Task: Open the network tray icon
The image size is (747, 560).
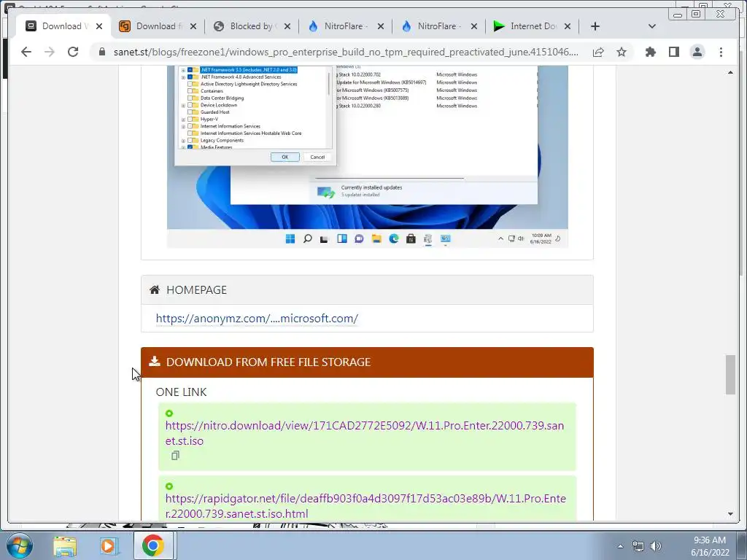Action: pos(638,546)
